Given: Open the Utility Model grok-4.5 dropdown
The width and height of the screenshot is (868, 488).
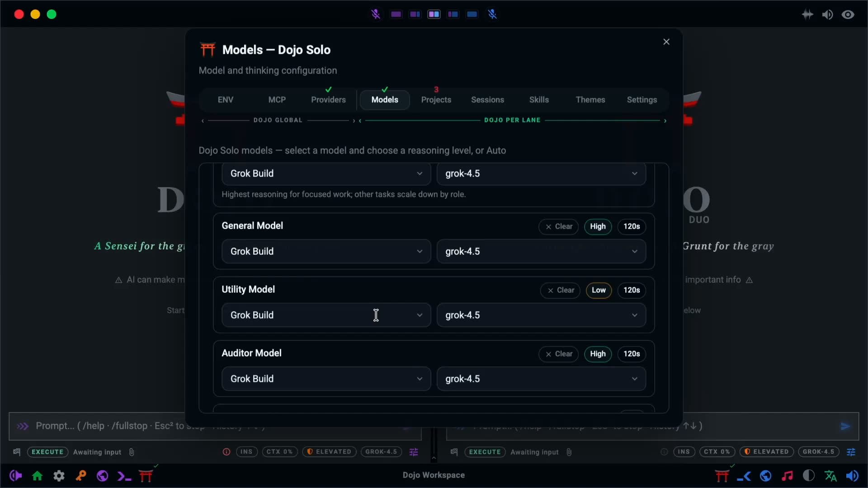Looking at the screenshot, I should pyautogui.click(x=541, y=315).
